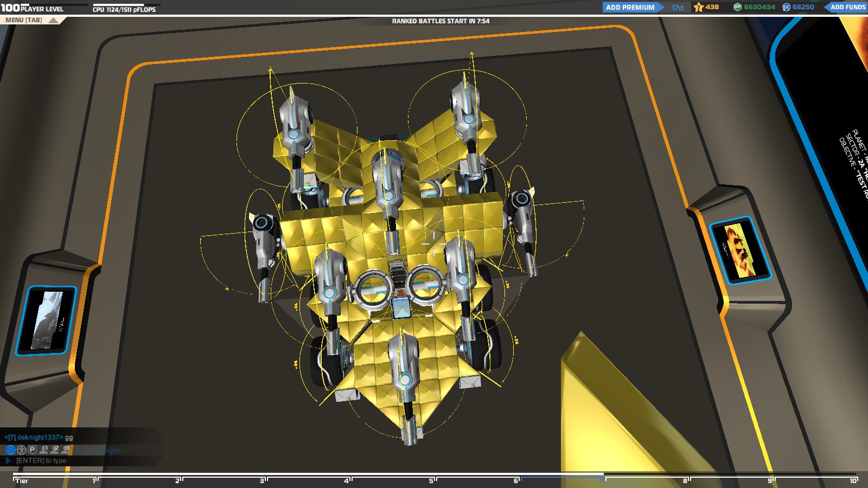Select the whisper 1 chat channel icon
This screenshot has height=488, width=868.
coord(43,450)
